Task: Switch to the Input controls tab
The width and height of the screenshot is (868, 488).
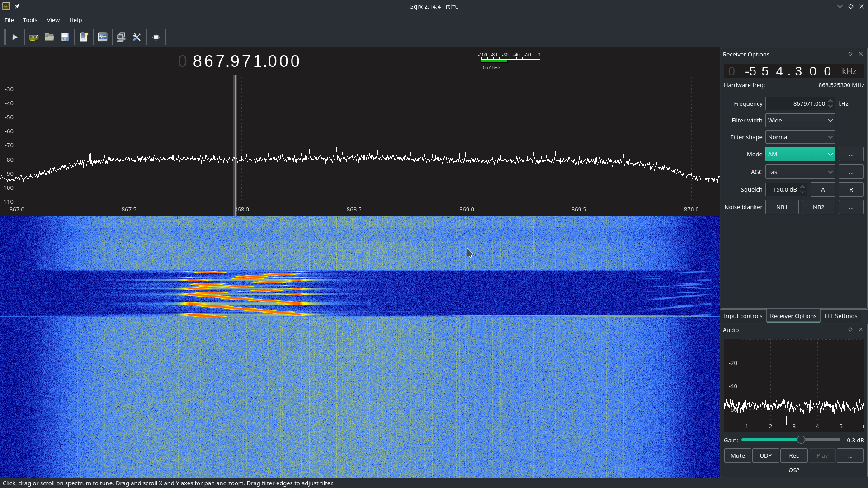Action: click(x=743, y=316)
